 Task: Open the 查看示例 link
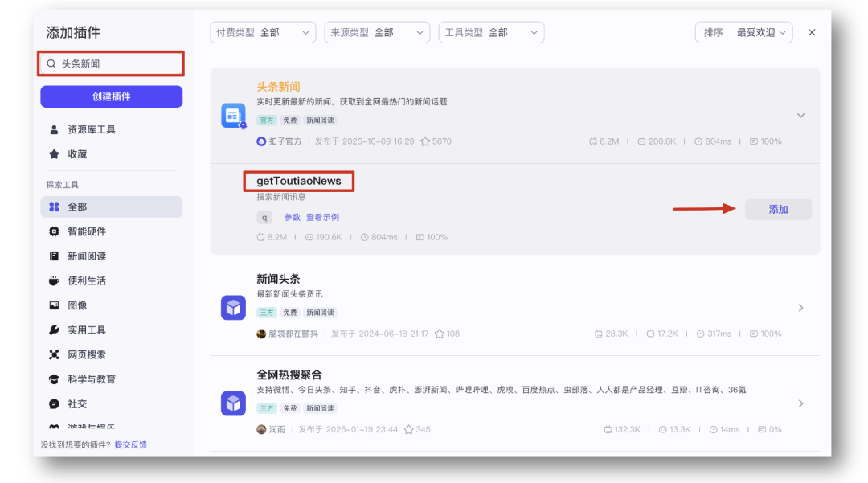tap(323, 218)
